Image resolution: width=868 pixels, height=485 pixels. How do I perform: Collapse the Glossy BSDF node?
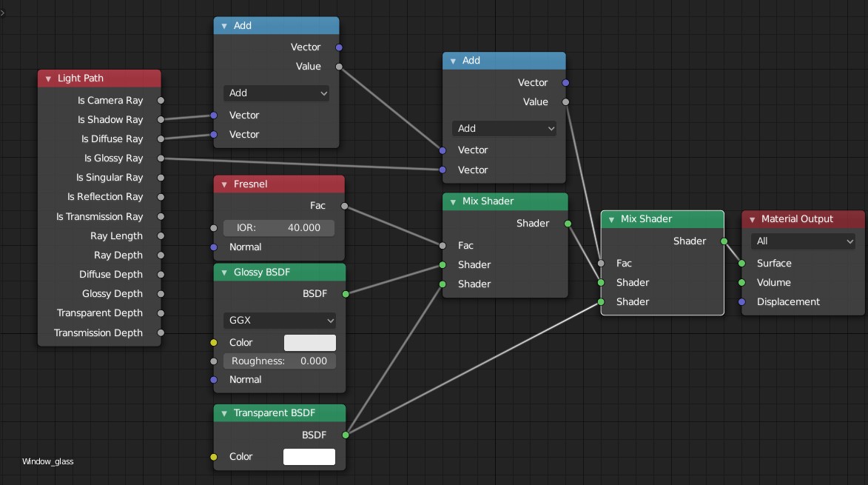point(224,272)
